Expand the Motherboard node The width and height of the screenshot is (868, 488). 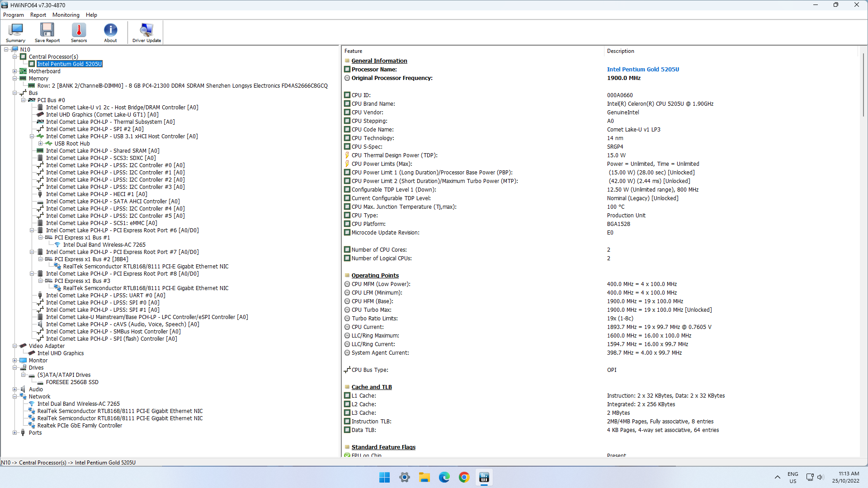click(x=15, y=71)
